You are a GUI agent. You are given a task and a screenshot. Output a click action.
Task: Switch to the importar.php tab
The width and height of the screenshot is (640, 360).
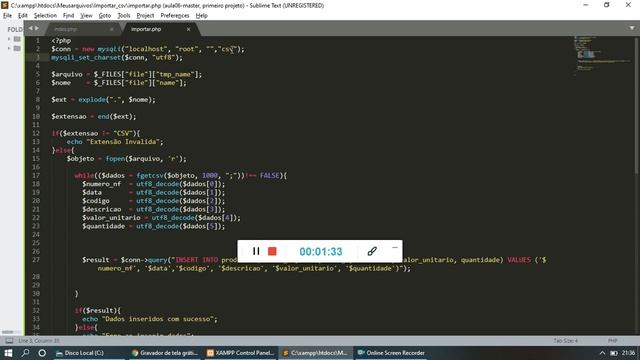point(146,29)
